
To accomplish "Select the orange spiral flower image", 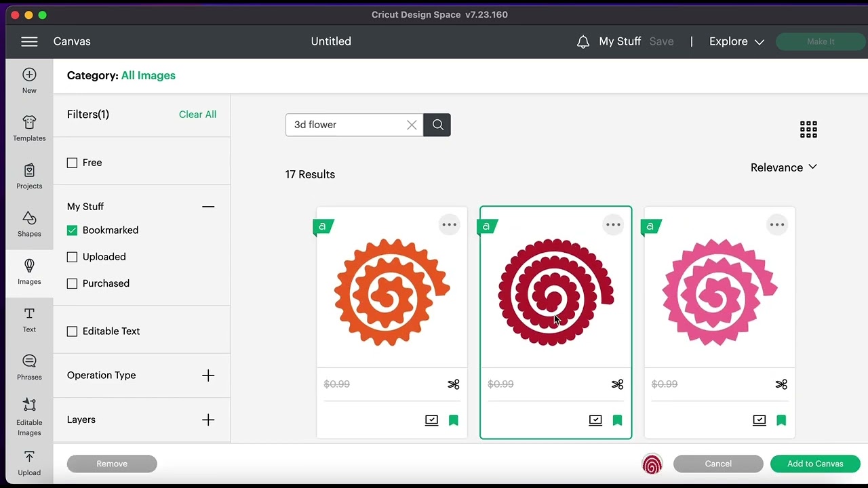I will (392, 291).
